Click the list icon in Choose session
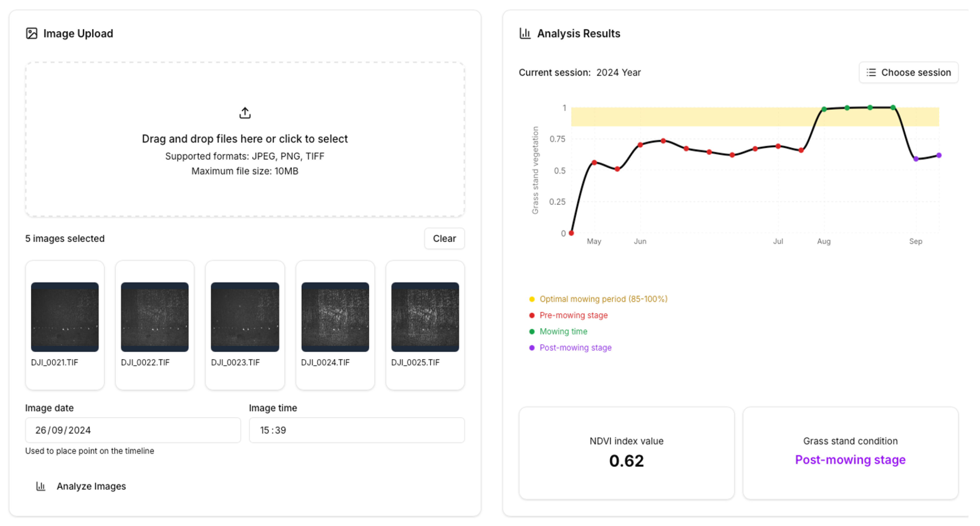This screenshot has height=526, width=980. coord(871,73)
